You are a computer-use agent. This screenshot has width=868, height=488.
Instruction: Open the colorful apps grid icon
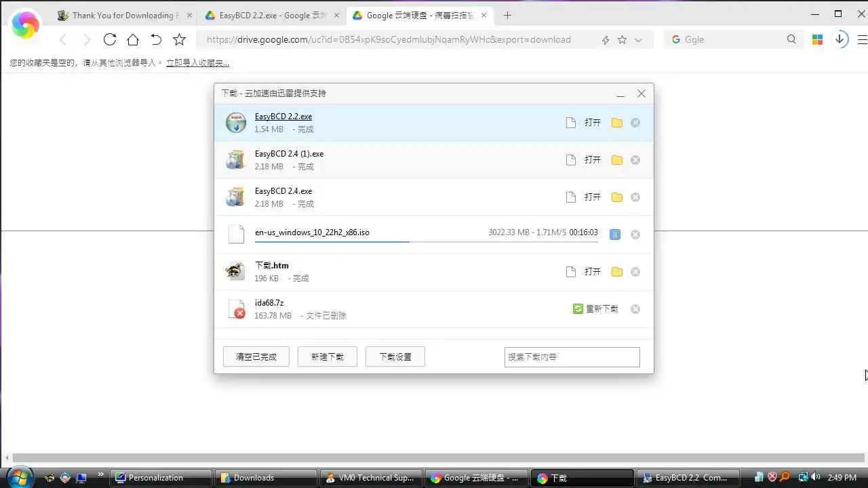pyautogui.click(x=817, y=39)
